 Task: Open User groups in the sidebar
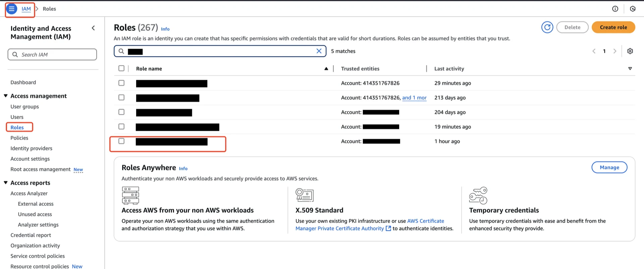click(24, 107)
